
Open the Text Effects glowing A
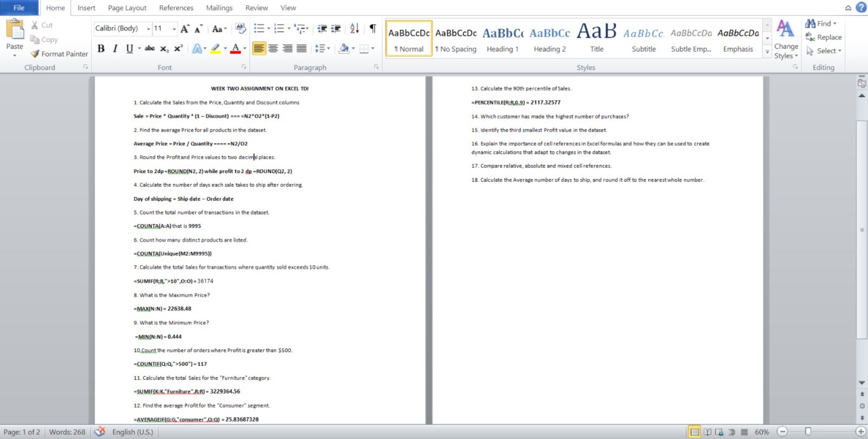[x=196, y=48]
